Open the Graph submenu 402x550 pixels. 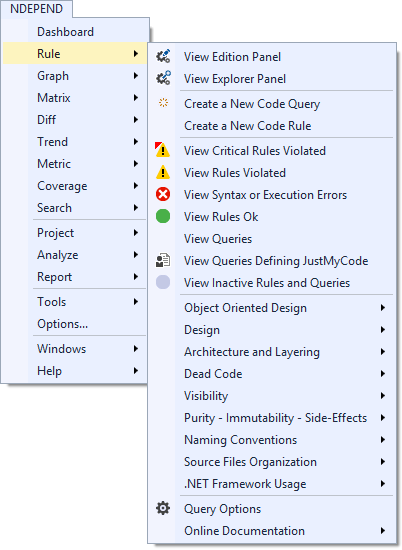75,76
